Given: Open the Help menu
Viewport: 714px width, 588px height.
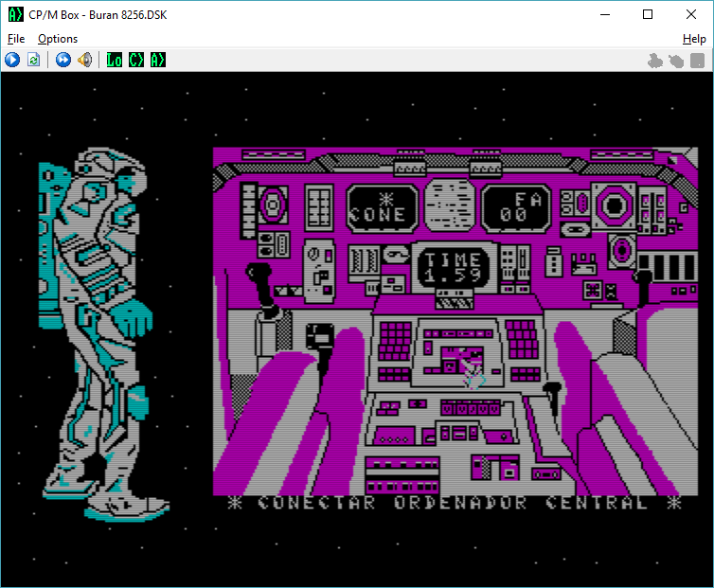Looking at the screenshot, I should tap(694, 39).
